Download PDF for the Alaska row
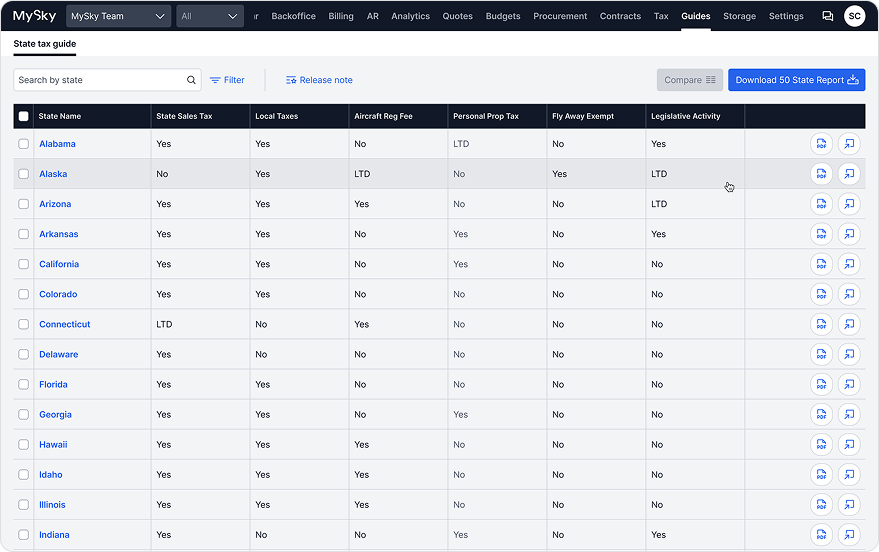 [x=821, y=174]
